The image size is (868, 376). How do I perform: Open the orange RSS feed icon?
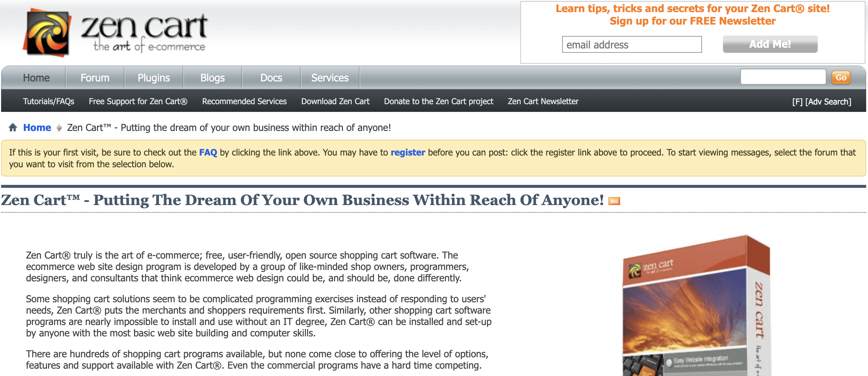[614, 201]
